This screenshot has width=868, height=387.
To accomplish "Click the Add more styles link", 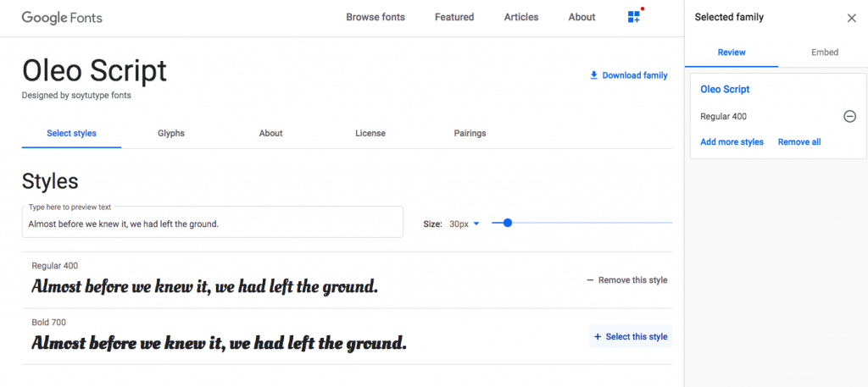I will point(732,142).
